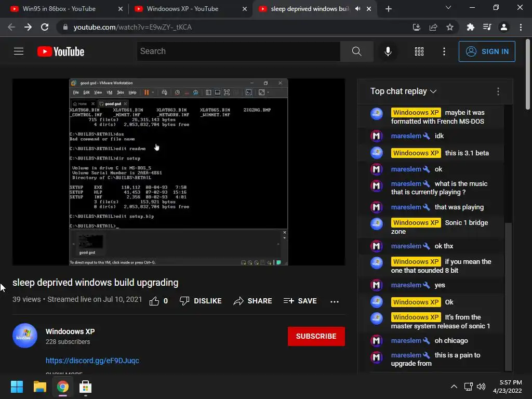
Task: Open the YouTube apps grid
Action: pyautogui.click(x=419, y=51)
